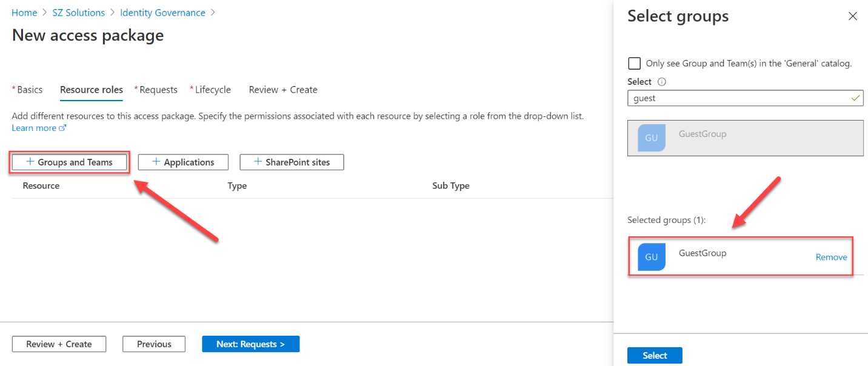Click the Previous button

[x=153, y=344]
